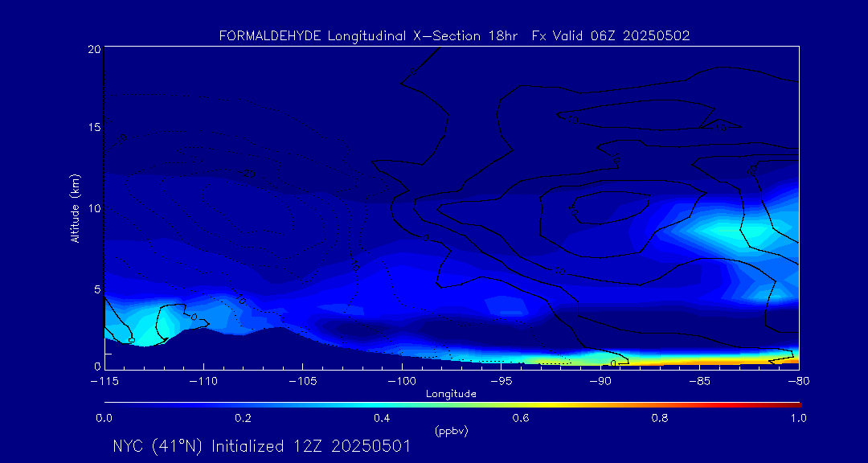This screenshot has width=868, height=463.
Task: Click the FORMALDEHYDE Longitudinal X-Section plot title
Action: [x=454, y=36]
